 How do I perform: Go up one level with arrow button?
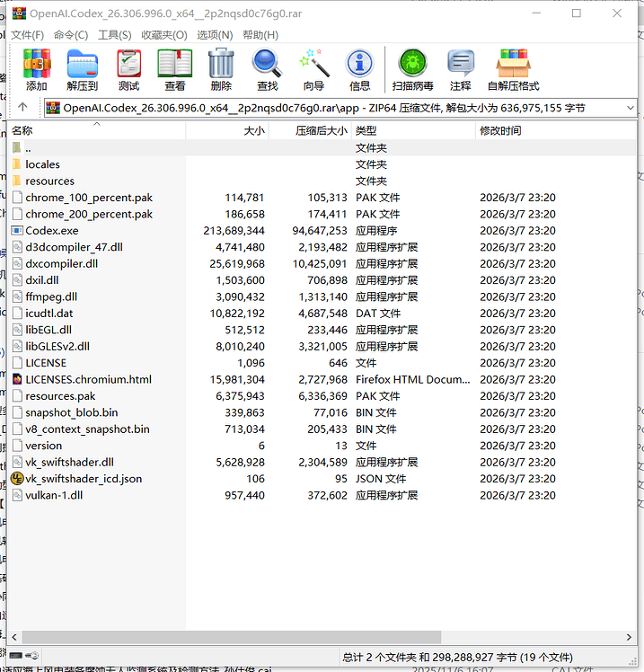pos(22,107)
